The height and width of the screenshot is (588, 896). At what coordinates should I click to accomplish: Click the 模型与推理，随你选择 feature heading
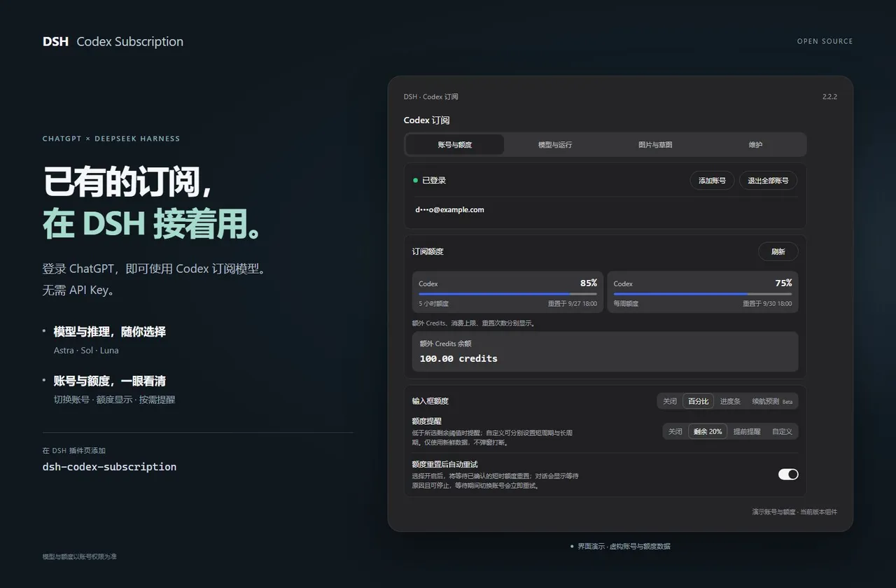click(110, 332)
